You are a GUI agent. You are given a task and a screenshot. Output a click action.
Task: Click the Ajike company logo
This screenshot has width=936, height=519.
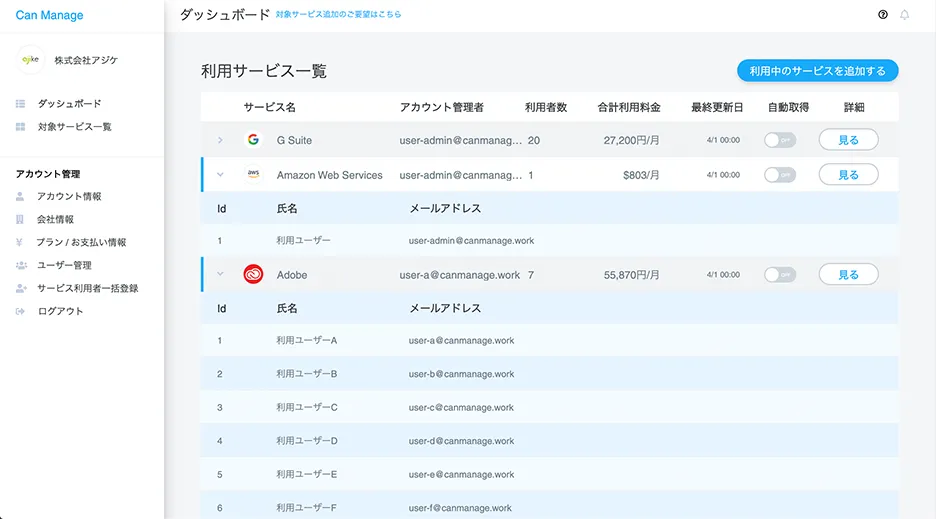[30, 60]
